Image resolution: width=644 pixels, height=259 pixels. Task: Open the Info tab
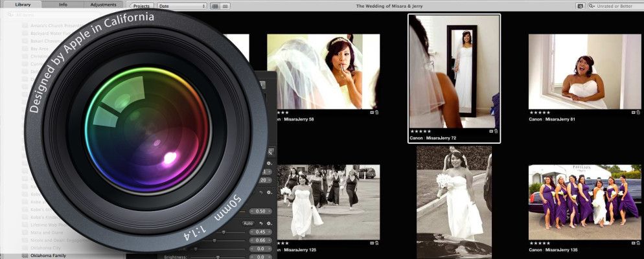63,5
